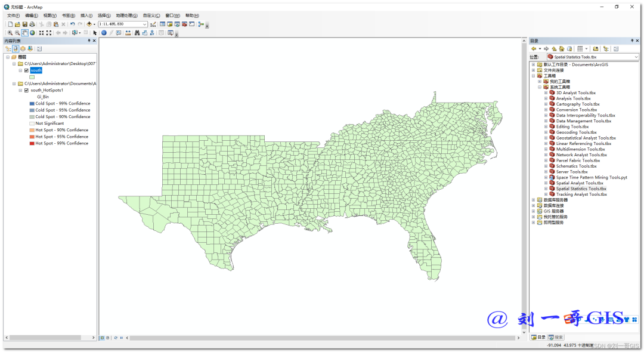Open Add Data dropdown arrow
The height and width of the screenshot is (352, 644).
(x=94, y=24)
